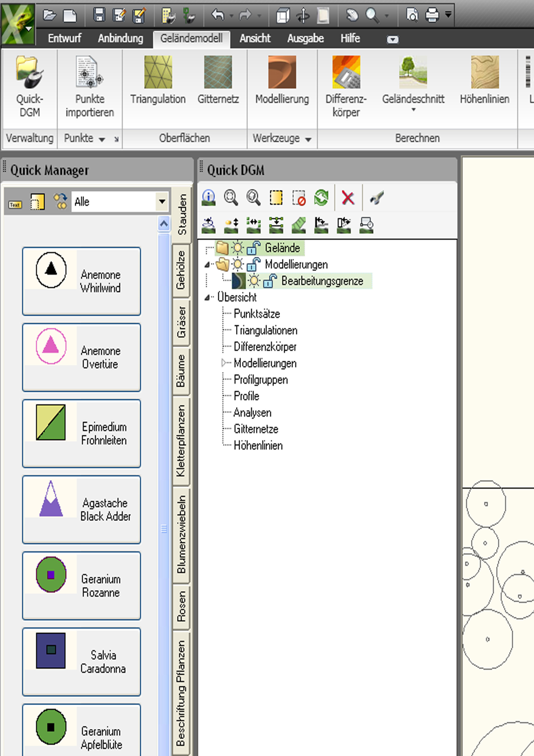This screenshot has width=534, height=756.
Task: Click the open file icon in quick access bar
Action: [49, 15]
